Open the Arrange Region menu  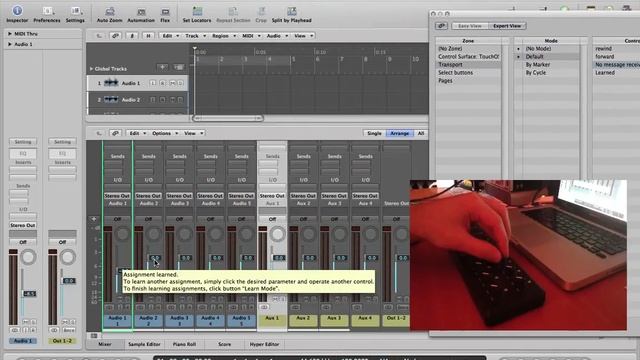tap(223, 36)
